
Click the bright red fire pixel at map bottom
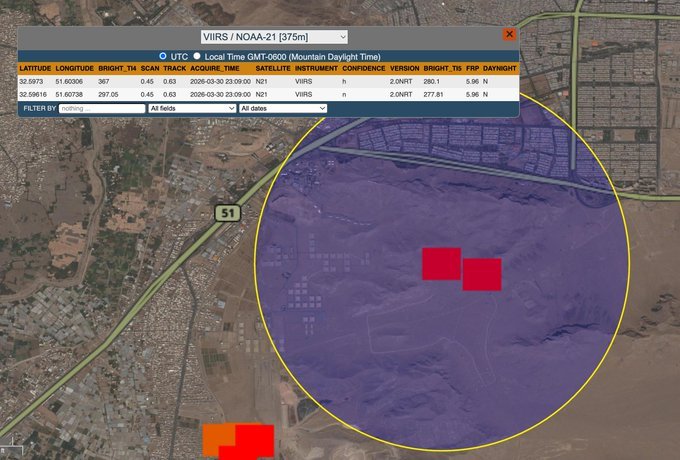(x=254, y=441)
